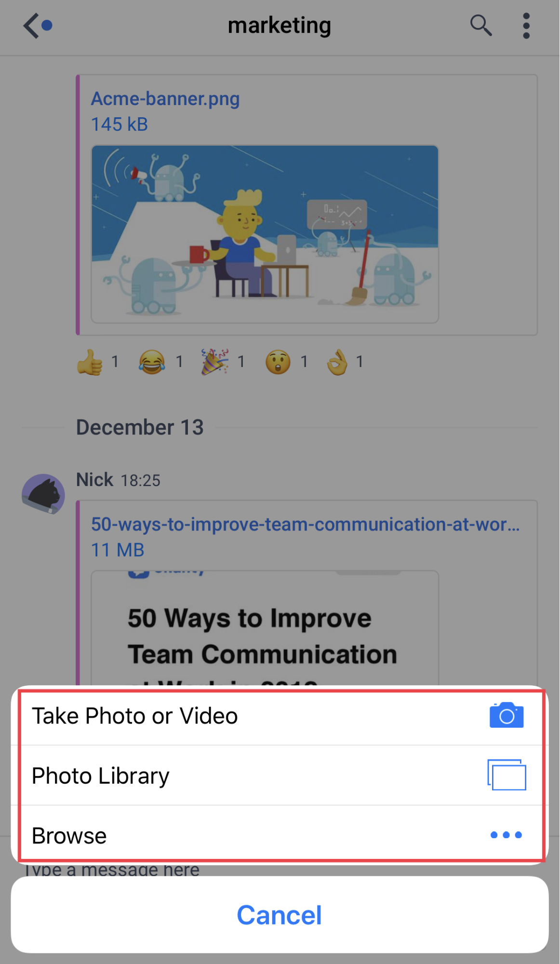
Task: Tap the OK hand reaction
Action: coord(337,362)
